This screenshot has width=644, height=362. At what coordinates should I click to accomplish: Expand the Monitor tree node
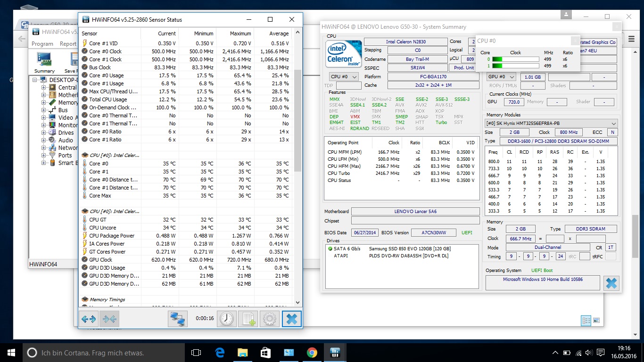[x=44, y=125]
